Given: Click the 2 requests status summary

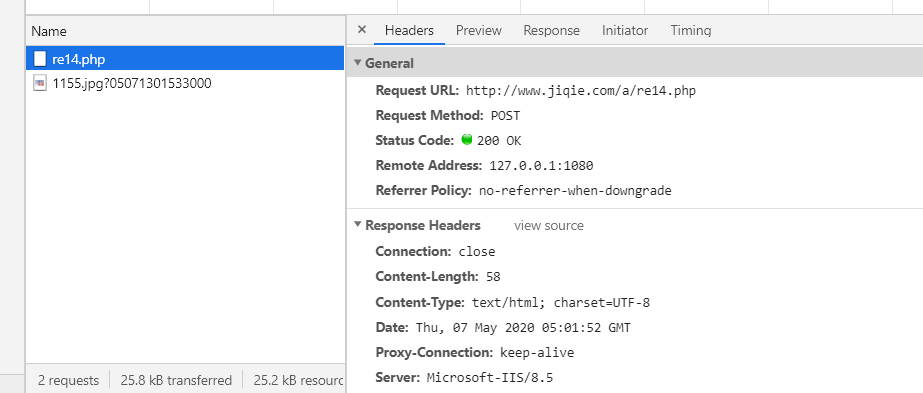Looking at the screenshot, I should [68, 380].
